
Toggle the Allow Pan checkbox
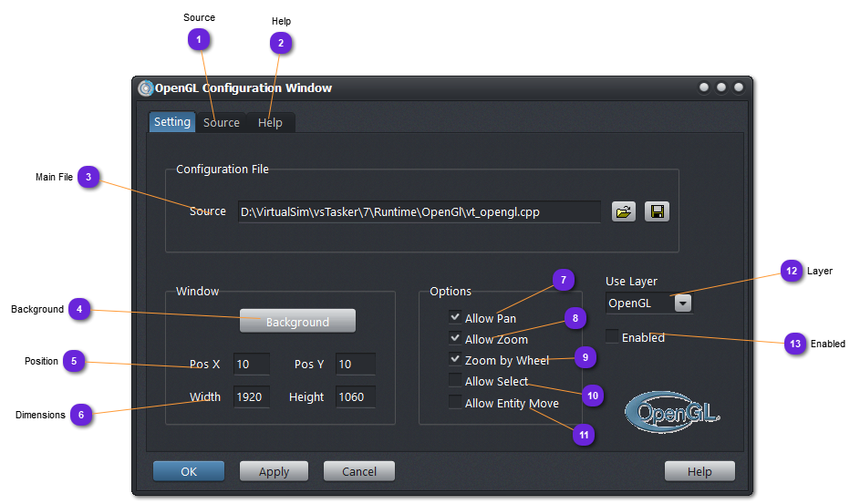click(x=455, y=317)
